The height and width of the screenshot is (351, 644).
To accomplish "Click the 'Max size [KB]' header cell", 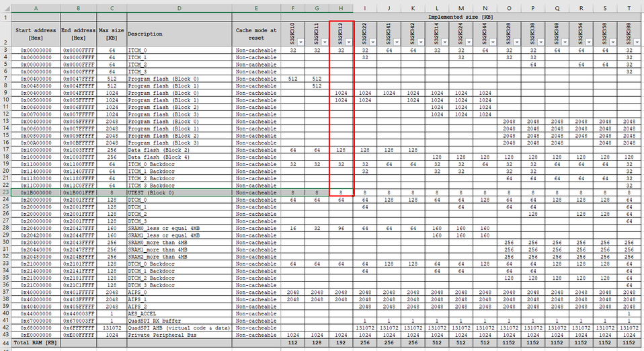I will 112,34.
